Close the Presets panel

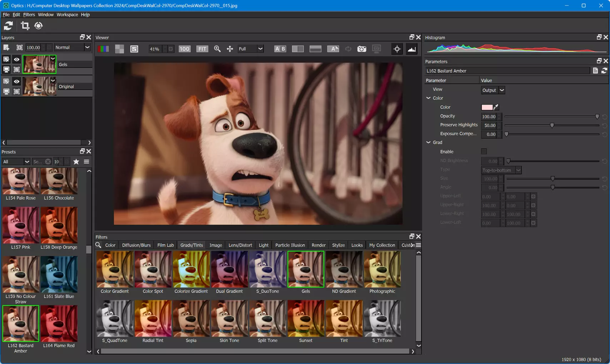[x=89, y=151]
